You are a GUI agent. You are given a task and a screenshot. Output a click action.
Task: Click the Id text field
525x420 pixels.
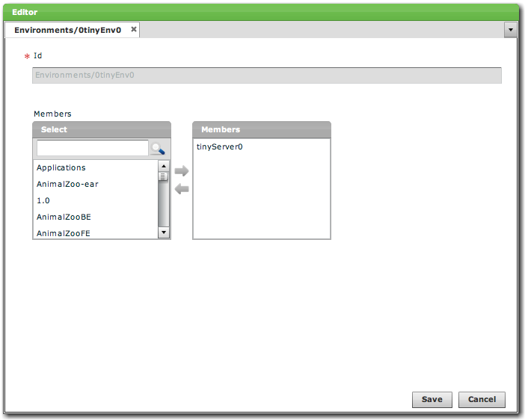pyautogui.click(x=266, y=75)
